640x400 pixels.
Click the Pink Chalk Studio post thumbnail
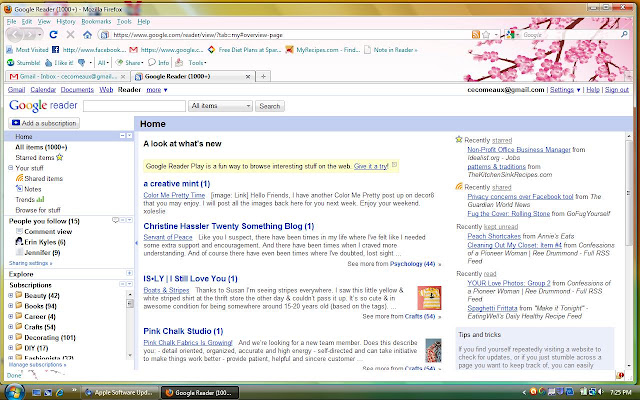pyautogui.click(x=433, y=350)
